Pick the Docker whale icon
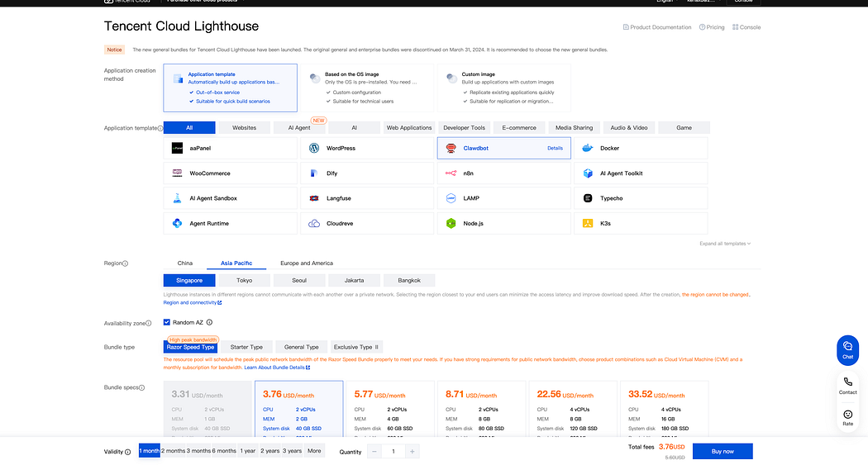This screenshot has width=868, height=465. click(587, 148)
